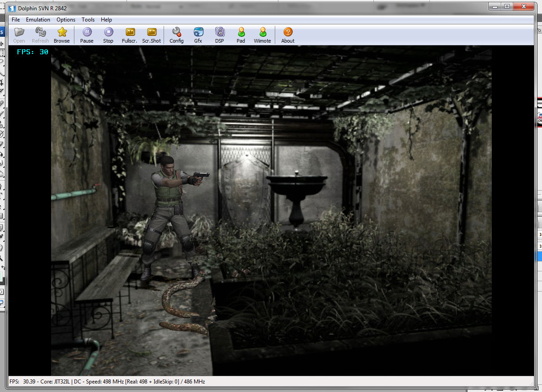Open the File menu
542x392 pixels.
click(x=16, y=20)
